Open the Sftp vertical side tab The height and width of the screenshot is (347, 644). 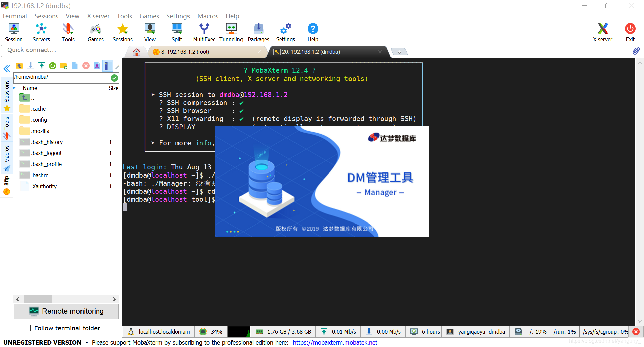7,185
